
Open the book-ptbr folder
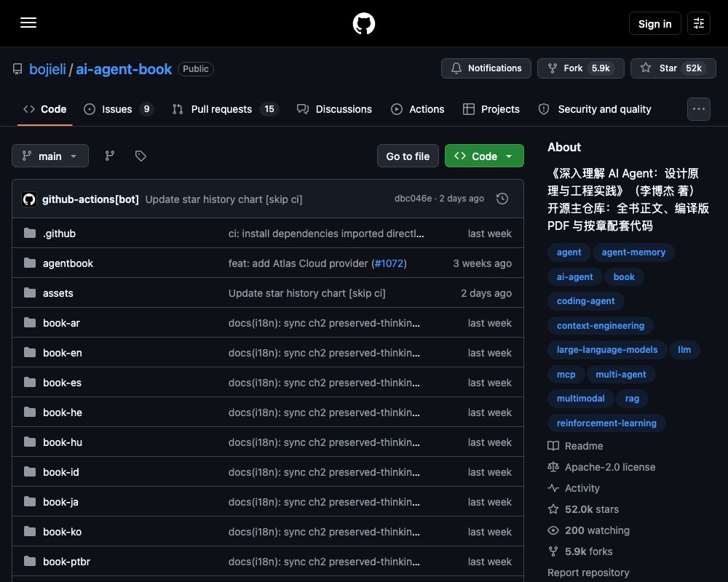click(67, 562)
